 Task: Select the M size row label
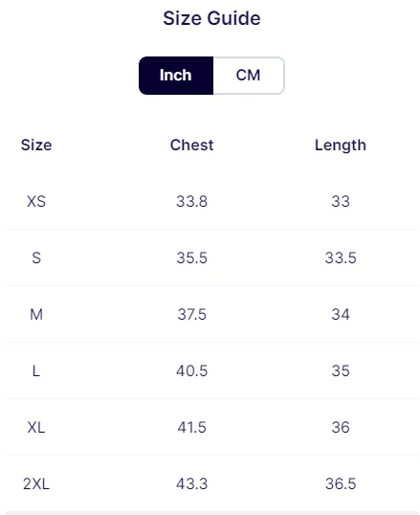click(36, 314)
